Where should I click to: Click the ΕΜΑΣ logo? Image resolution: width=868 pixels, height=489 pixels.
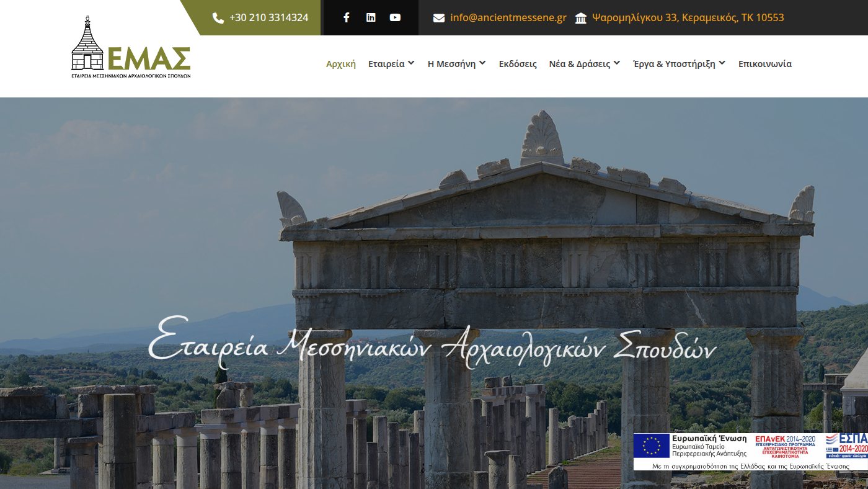[x=131, y=47]
